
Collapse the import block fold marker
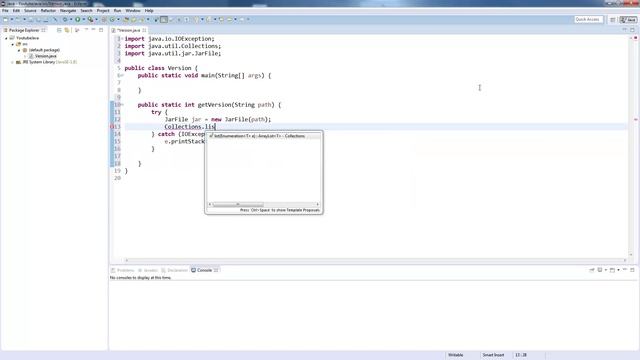point(122,38)
